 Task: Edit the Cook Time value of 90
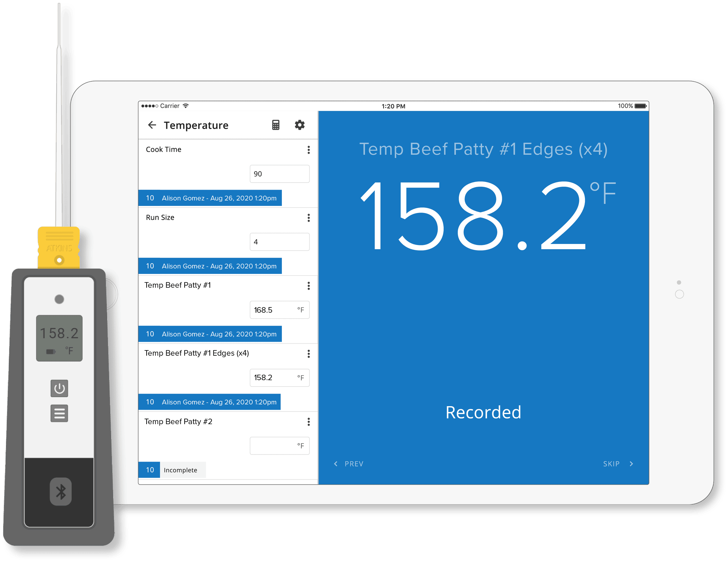[x=279, y=174]
